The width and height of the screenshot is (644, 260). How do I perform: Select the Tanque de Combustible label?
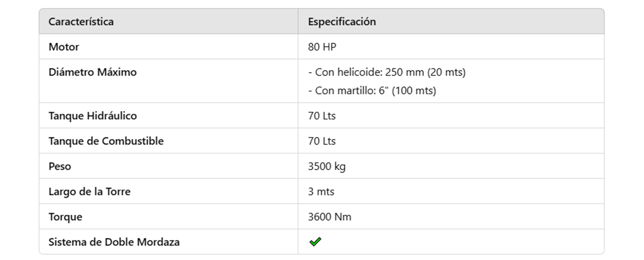point(106,141)
